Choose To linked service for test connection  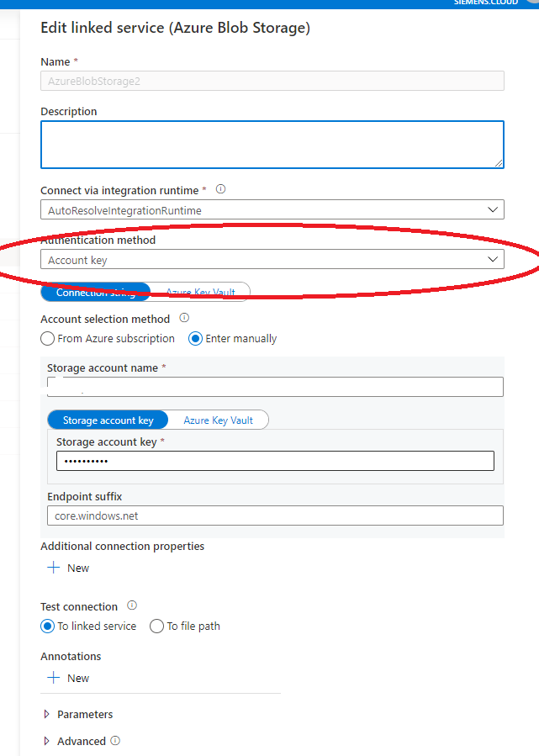click(x=48, y=626)
